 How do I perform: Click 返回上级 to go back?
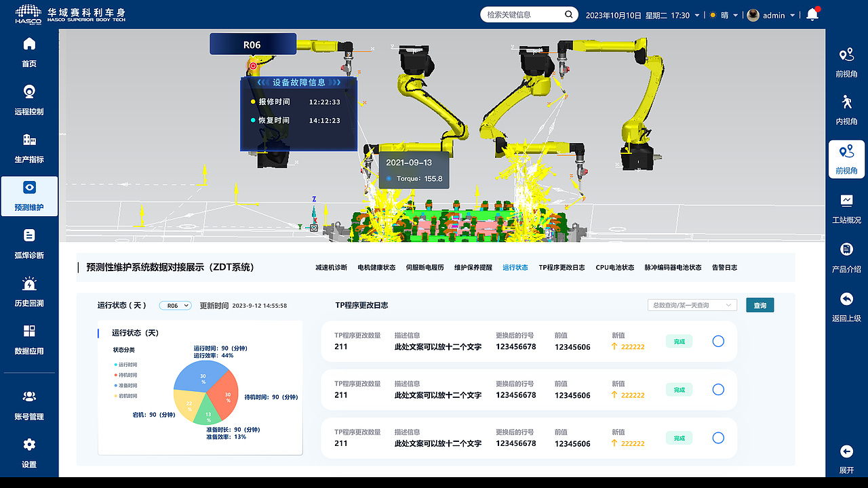846,307
